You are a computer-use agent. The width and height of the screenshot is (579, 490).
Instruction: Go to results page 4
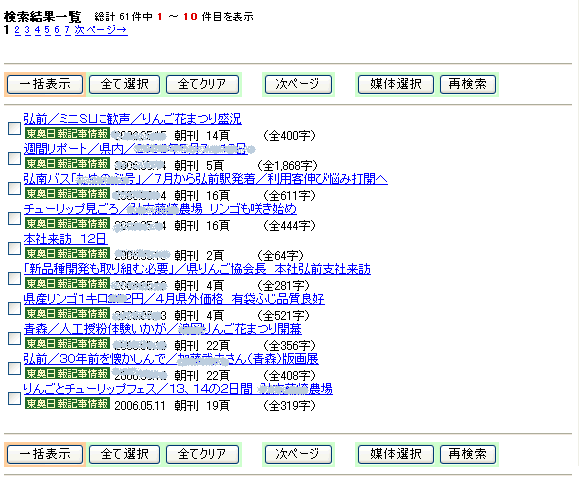(37, 30)
